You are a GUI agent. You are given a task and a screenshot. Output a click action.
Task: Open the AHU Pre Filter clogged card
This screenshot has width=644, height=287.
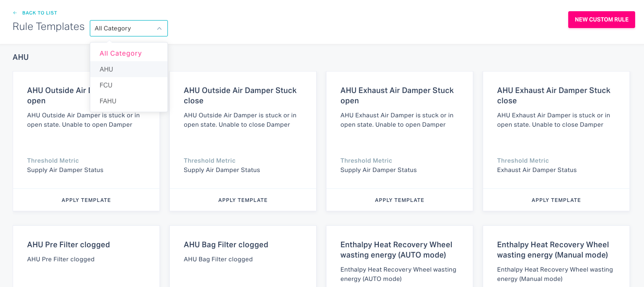68,244
